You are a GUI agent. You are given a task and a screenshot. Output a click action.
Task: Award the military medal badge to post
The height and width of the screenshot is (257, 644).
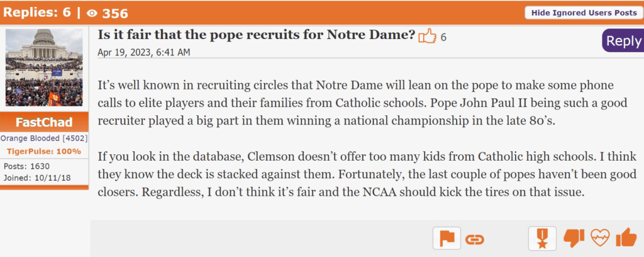click(542, 238)
